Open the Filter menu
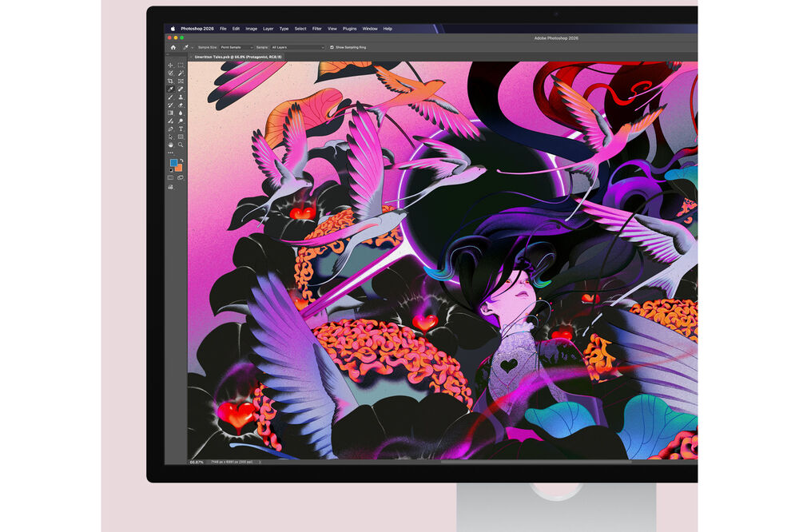Viewport: 799px width, 532px height. point(317,29)
